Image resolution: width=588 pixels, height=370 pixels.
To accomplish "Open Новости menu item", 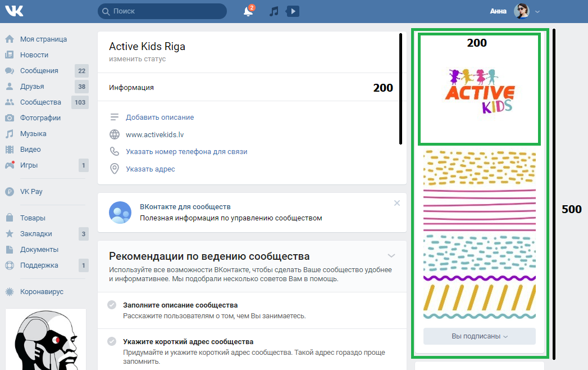I will pyautogui.click(x=34, y=55).
